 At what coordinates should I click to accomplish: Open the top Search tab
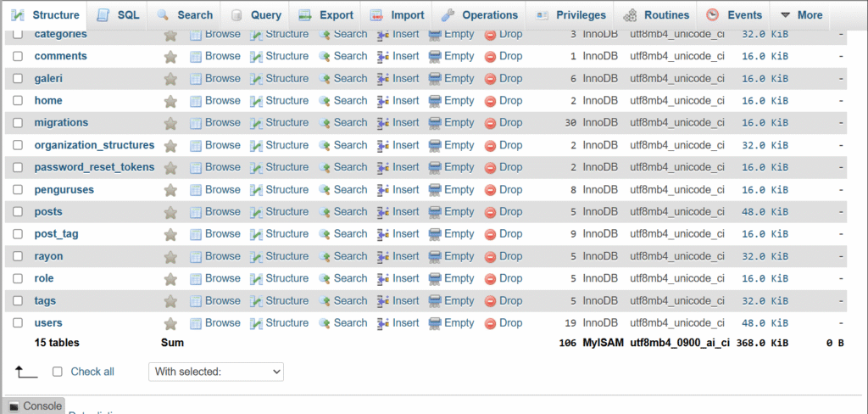click(x=184, y=15)
